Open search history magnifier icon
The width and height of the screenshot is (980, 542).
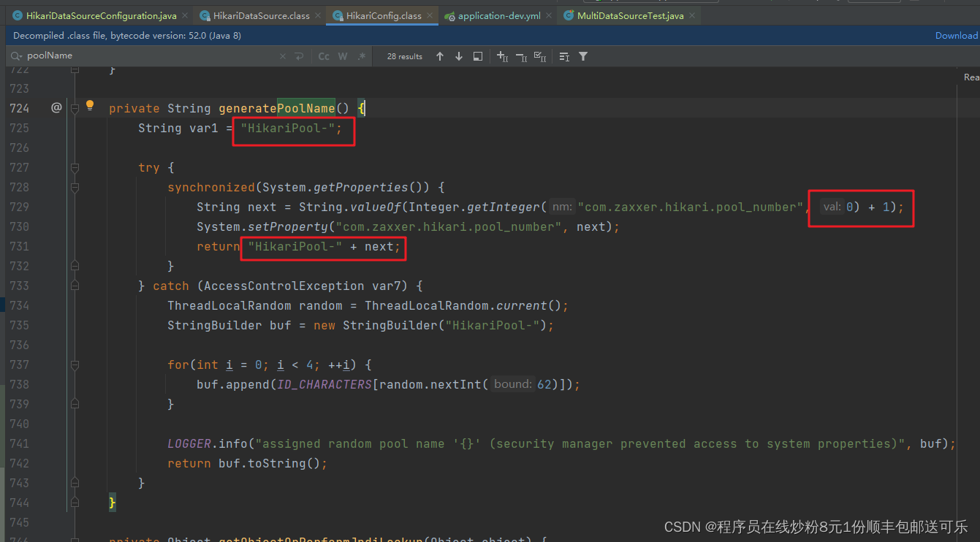[x=17, y=56]
